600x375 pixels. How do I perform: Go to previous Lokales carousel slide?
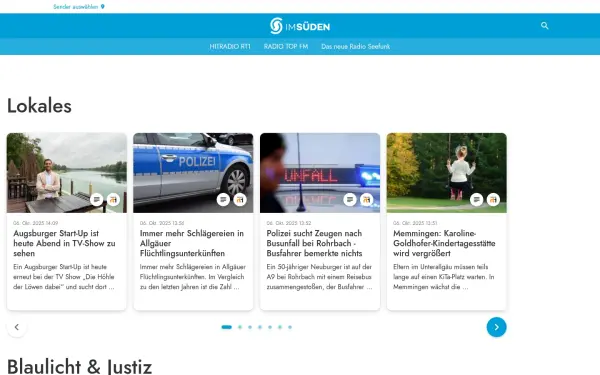tap(17, 327)
